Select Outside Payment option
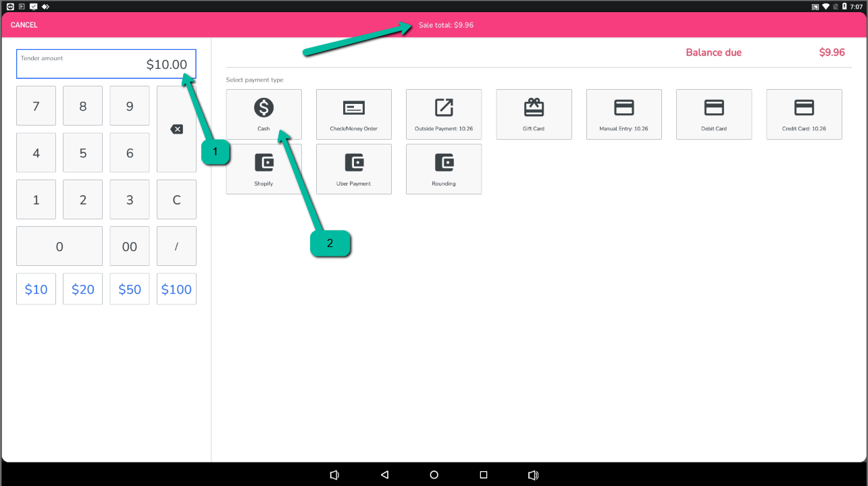 coord(444,114)
